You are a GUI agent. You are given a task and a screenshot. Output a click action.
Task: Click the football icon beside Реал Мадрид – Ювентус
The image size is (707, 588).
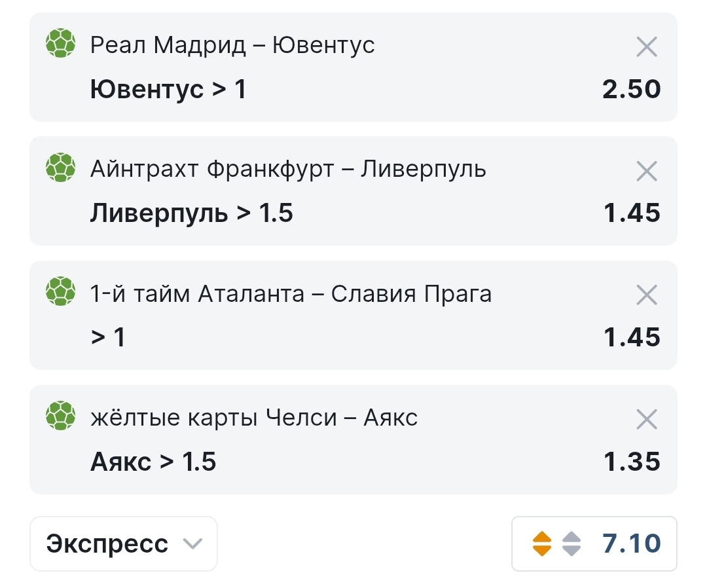[x=60, y=44]
